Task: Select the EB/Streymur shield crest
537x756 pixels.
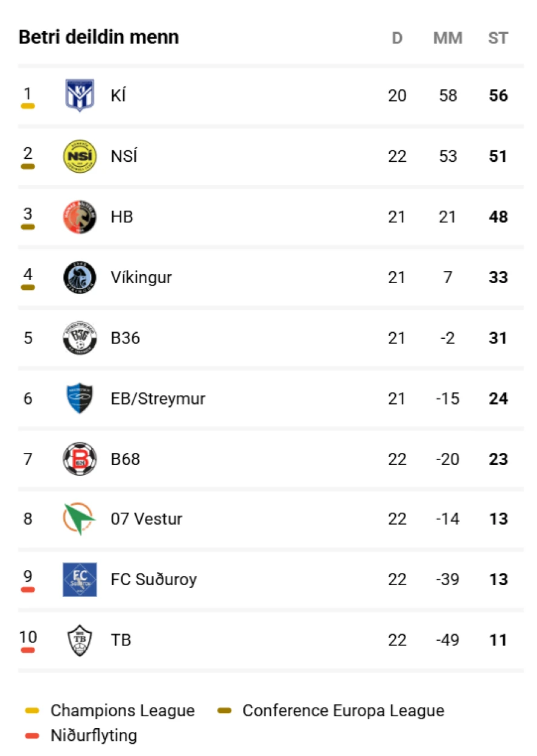Action: [80, 399]
